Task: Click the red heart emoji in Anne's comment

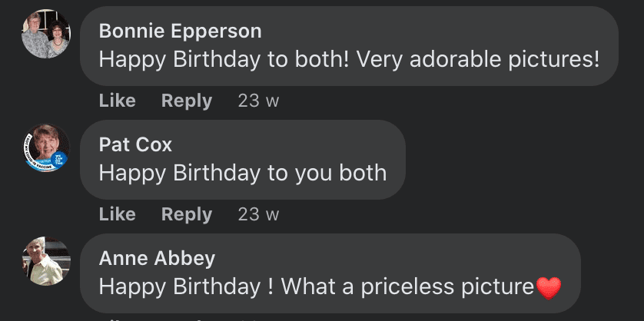Action: coord(549,288)
